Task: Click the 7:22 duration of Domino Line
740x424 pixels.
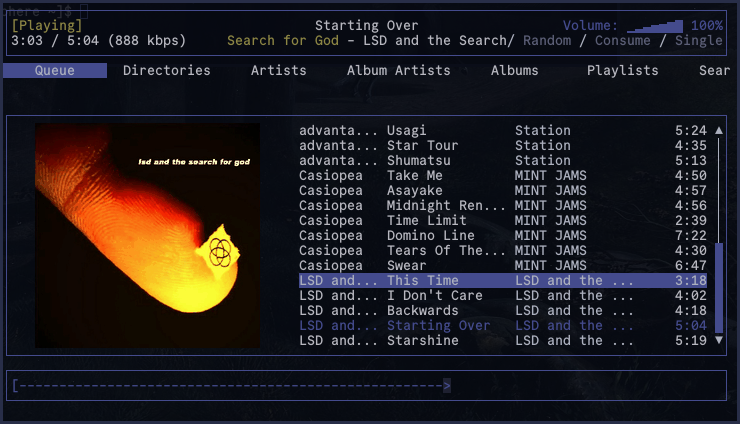Action: [x=690, y=236]
